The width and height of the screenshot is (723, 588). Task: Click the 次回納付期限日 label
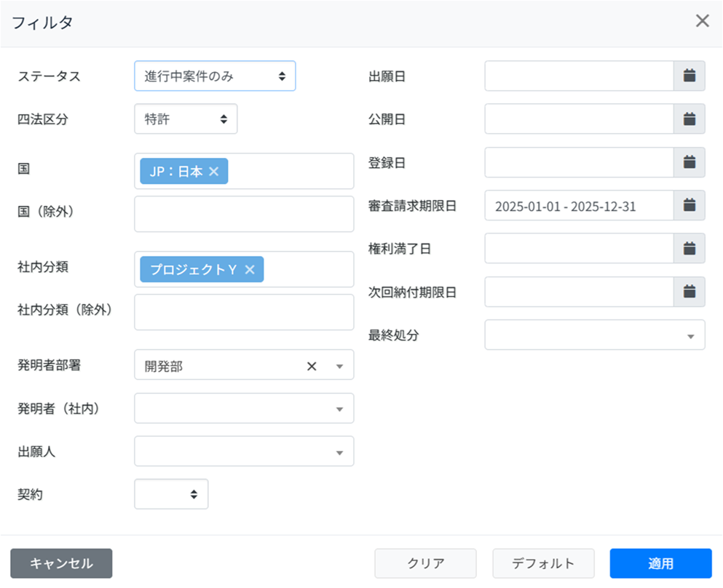[412, 292]
